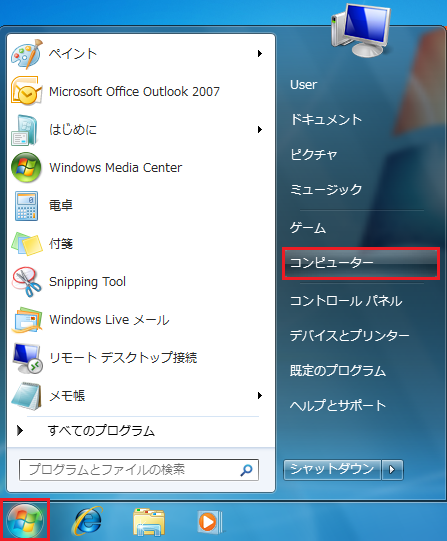The width and height of the screenshot is (447, 541).
Task: Click the メモ帳 label text
Action: click(x=67, y=395)
